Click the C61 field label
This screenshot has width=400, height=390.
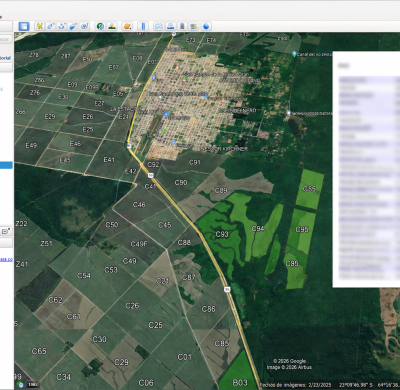(74, 316)
